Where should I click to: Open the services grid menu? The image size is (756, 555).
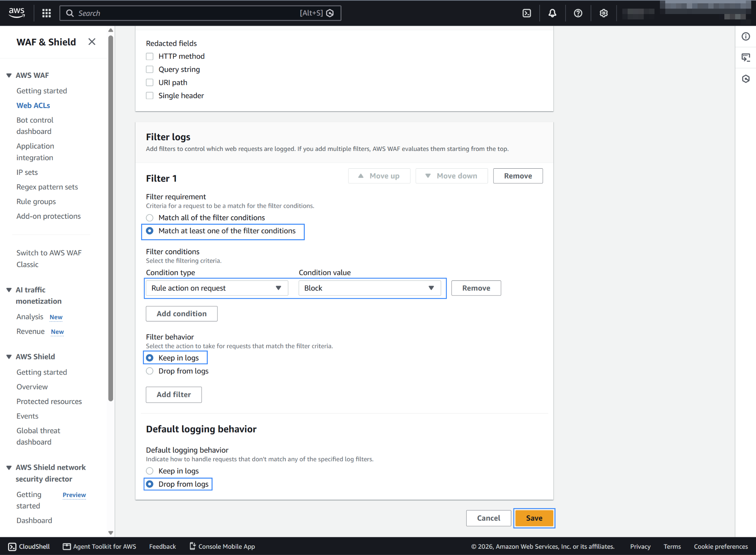point(47,13)
